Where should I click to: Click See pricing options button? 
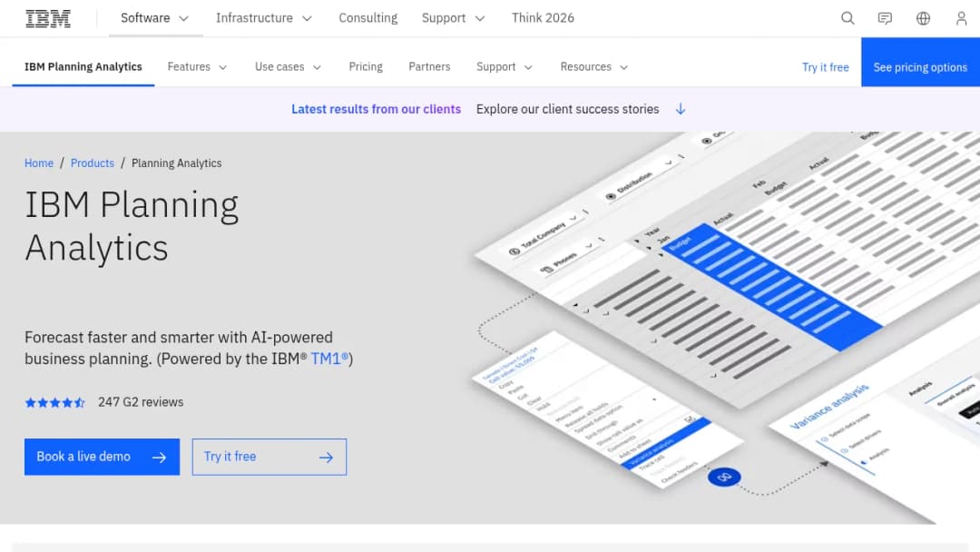(x=920, y=62)
